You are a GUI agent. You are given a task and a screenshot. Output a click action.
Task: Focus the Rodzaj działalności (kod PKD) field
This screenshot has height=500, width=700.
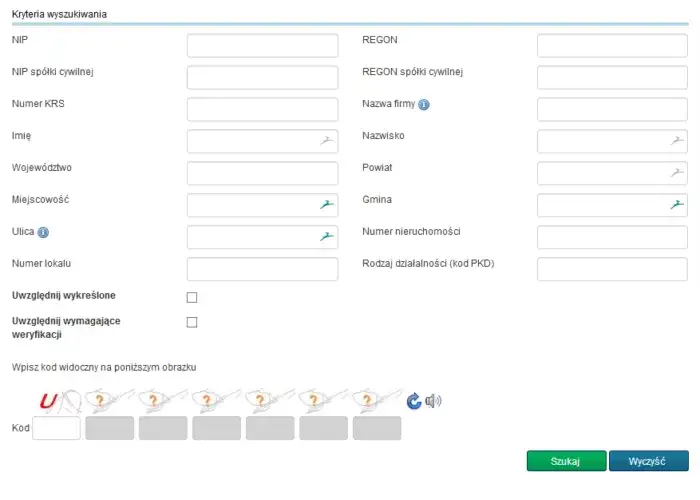click(x=612, y=269)
